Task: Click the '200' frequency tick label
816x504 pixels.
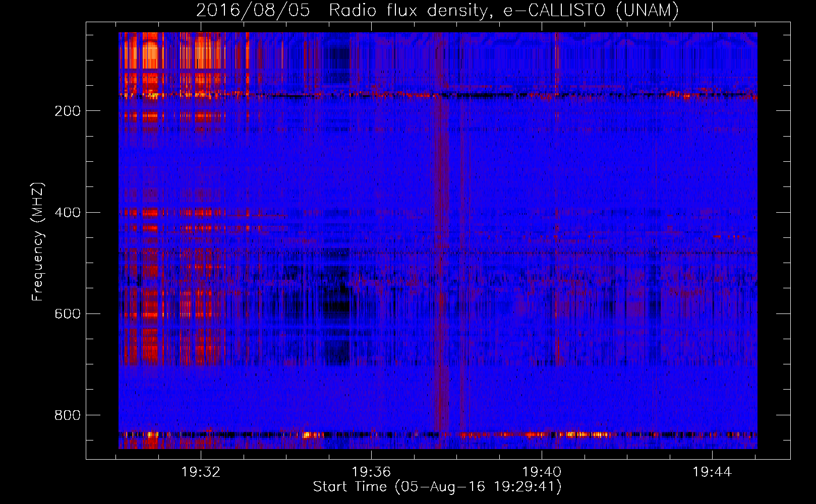Action: pos(68,111)
